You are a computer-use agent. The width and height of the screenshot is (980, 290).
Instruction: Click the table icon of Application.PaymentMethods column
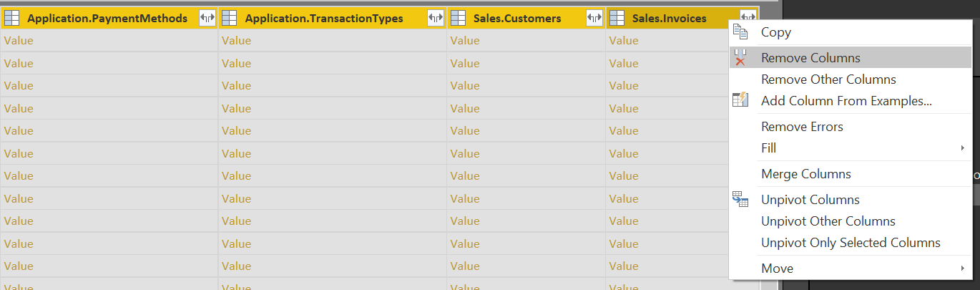click(11, 19)
